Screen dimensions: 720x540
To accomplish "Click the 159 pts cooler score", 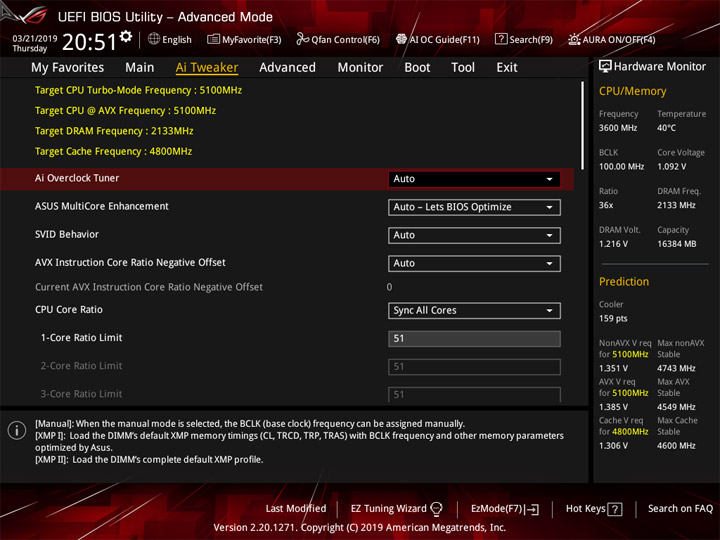I will coord(613,318).
